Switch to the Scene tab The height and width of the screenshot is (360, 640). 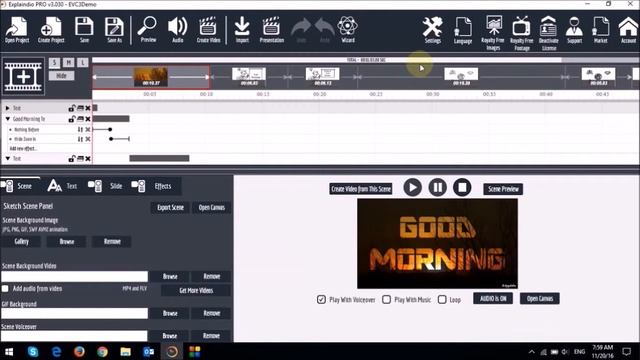tap(20, 186)
